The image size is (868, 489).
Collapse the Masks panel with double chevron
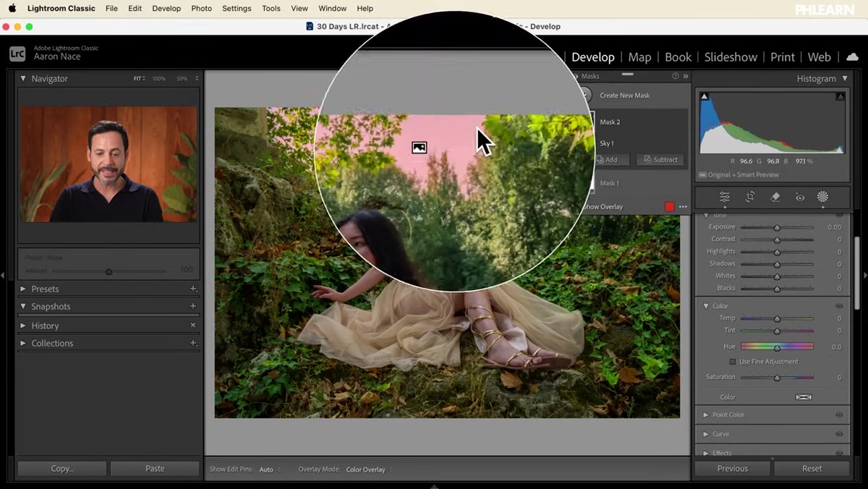[686, 76]
